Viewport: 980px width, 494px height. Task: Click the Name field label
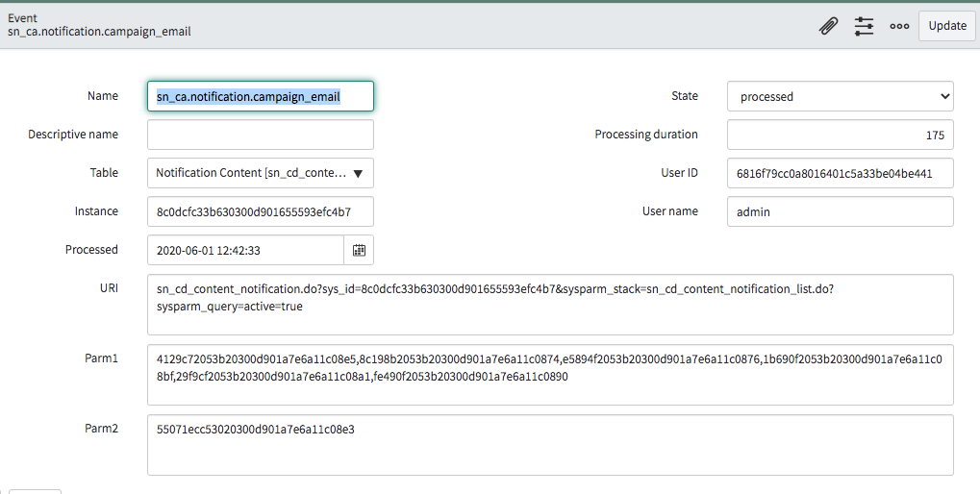click(103, 95)
